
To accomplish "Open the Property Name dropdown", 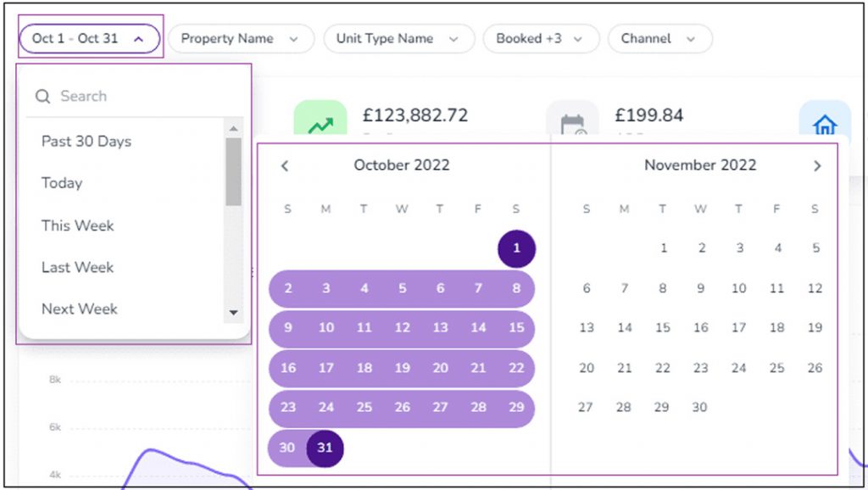I will coord(241,39).
